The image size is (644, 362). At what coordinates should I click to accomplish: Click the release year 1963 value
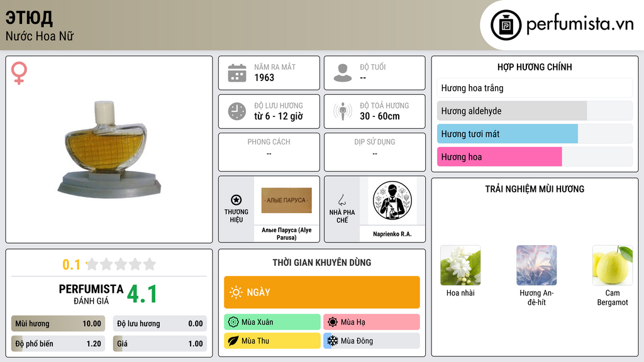pos(264,77)
